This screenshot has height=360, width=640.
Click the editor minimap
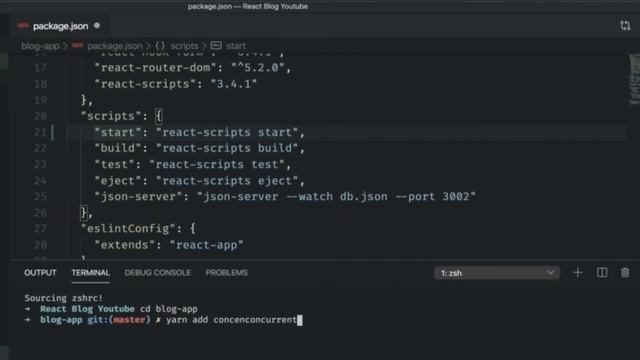(x=635, y=80)
